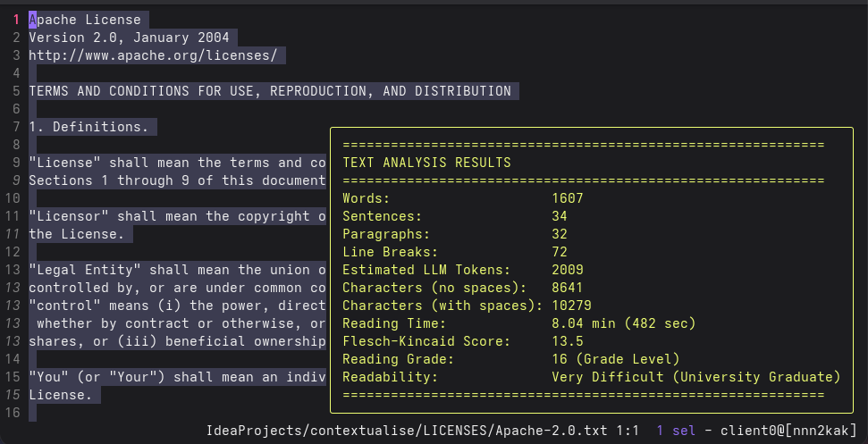The width and height of the screenshot is (868, 444).
Task: Click the line starting '"License" shall mean'
Action: [177, 163]
